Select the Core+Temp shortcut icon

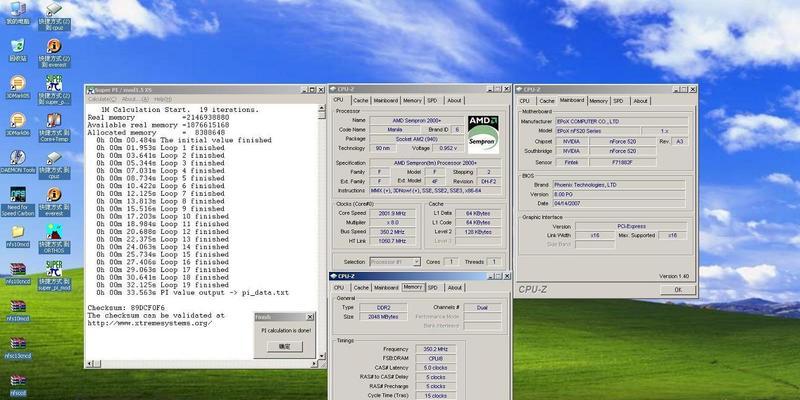pos(54,128)
